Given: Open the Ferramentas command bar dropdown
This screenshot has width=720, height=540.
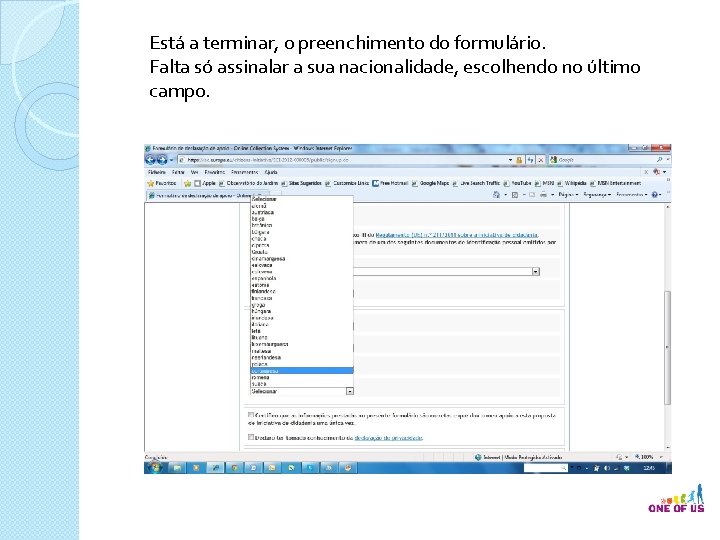Looking at the screenshot, I should [631, 195].
